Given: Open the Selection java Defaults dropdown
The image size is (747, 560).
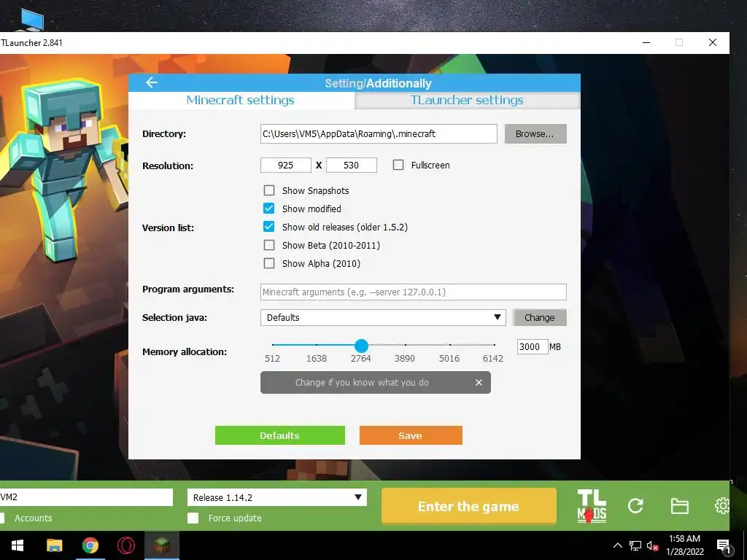Looking at the screenshot, I should pos(383,318).
